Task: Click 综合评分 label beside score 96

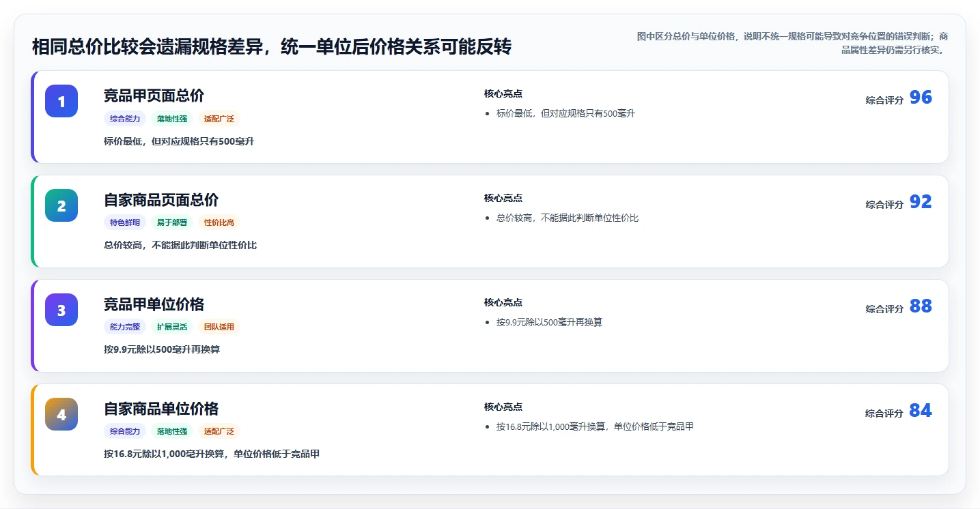Action: click(884, 100)
